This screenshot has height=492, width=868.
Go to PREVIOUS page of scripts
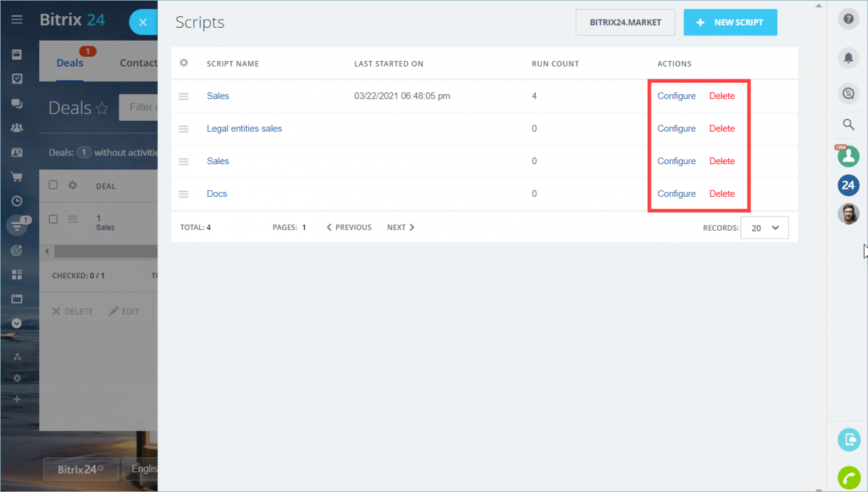[x=349, y=227]
